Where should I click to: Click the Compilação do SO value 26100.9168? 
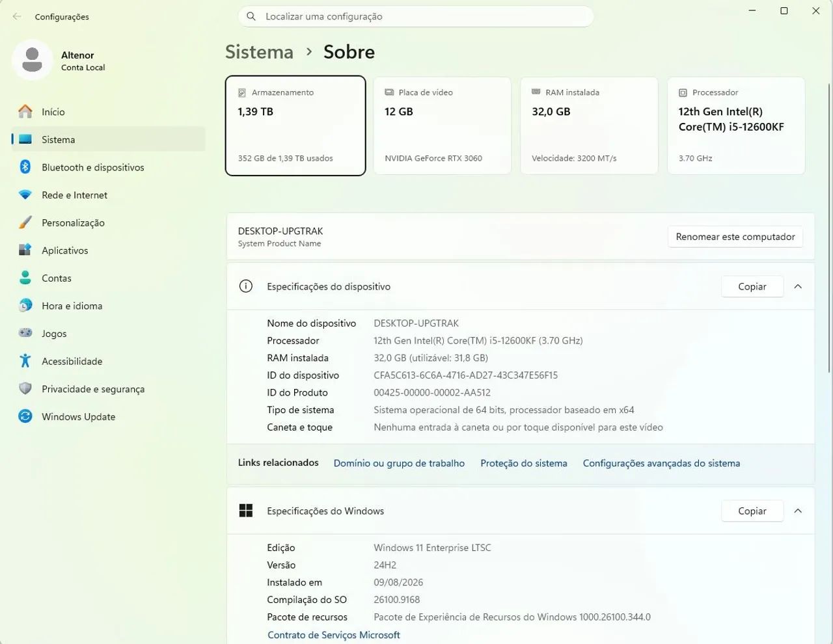click(397, 600)
